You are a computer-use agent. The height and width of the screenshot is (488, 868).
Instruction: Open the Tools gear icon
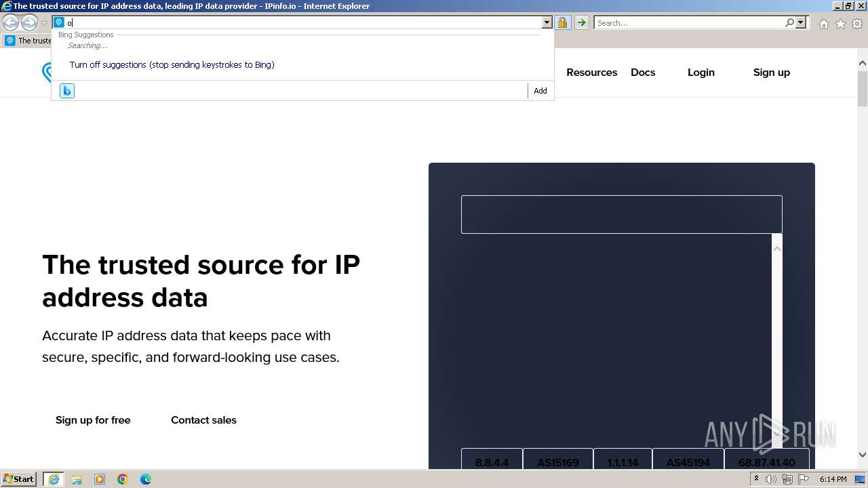[x=856, y=24]
